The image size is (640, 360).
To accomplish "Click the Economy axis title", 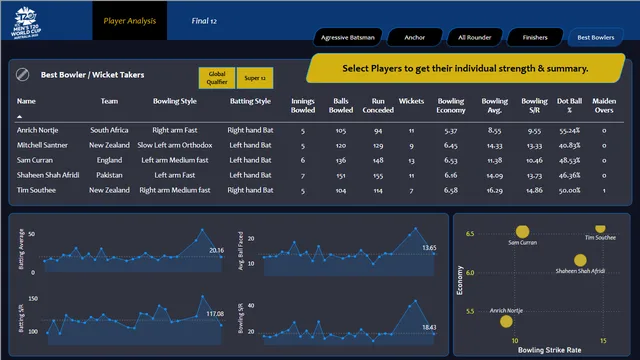I will coord(460,280).
